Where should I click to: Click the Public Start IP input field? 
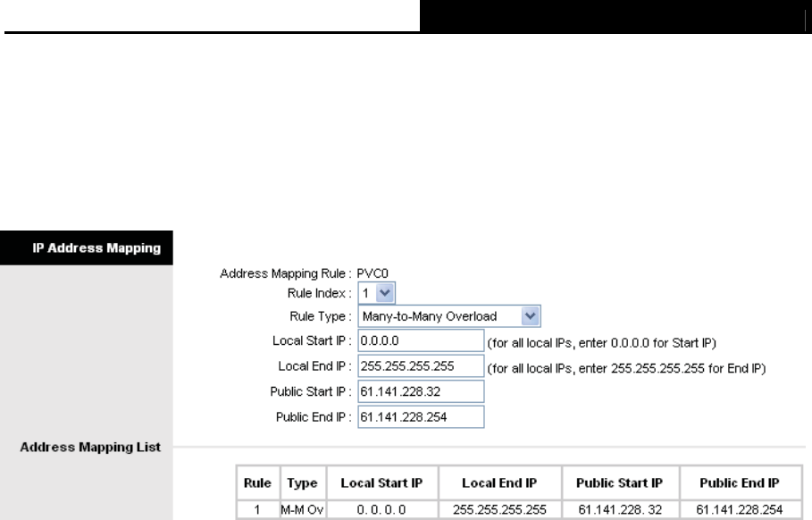(x=421, y=391)
